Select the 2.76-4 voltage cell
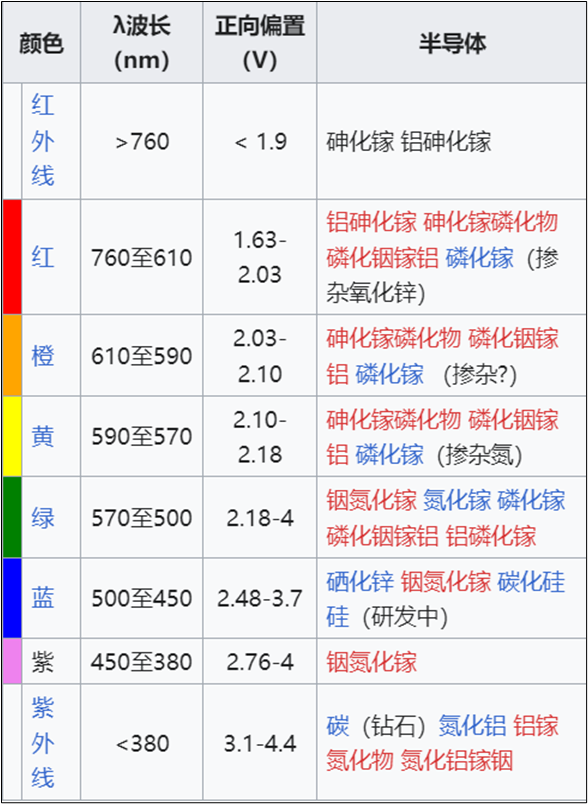 coord(260,661)
